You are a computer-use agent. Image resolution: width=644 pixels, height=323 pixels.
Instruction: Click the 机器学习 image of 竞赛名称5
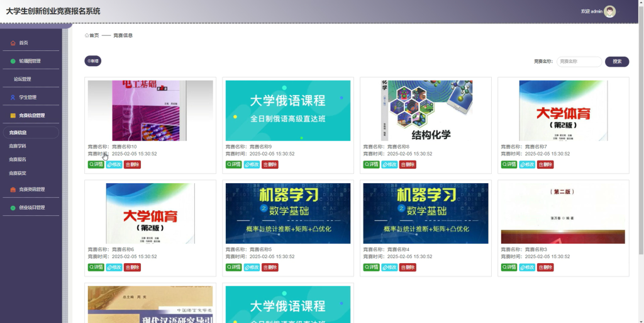coord(288,213)
